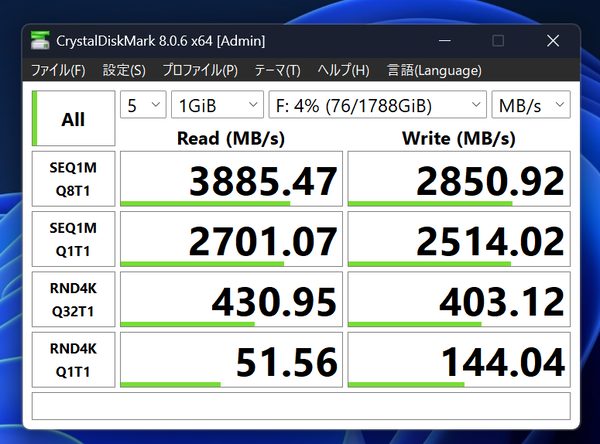Run all benchmarks with the All button
The image size is (600, 444).
click(x=73, y=118)
